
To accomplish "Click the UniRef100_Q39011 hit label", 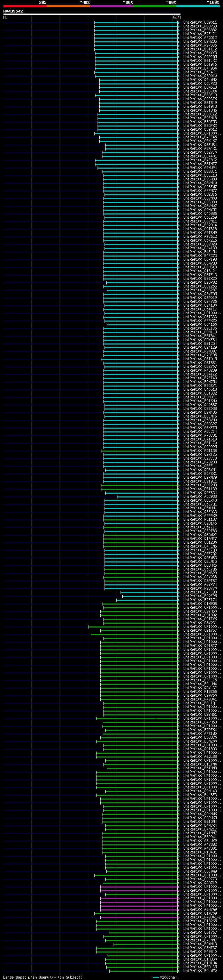I will (x=200, y=23).
